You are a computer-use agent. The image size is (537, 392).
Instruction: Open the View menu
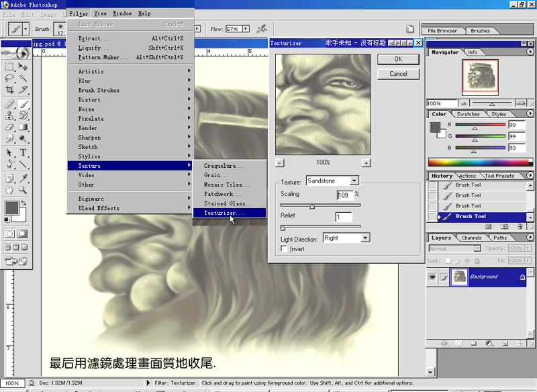point(100,13)
